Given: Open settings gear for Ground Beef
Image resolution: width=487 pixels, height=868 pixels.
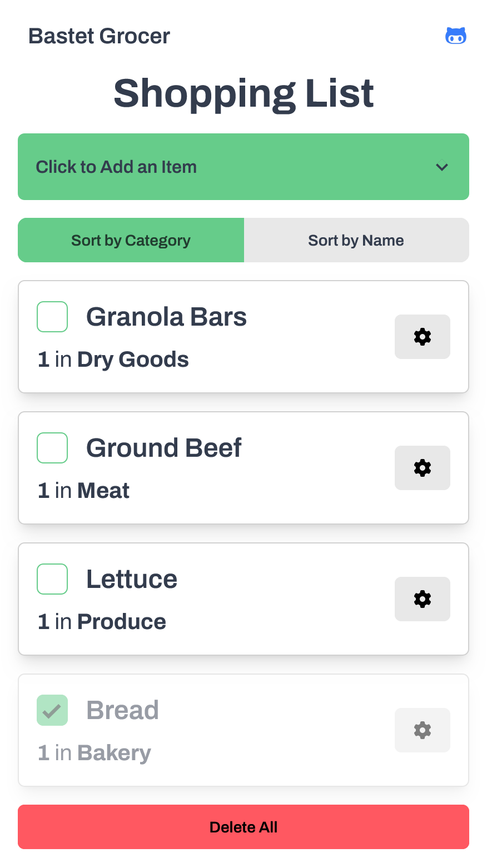Looking at the screenshot, I should coord(422,468).
